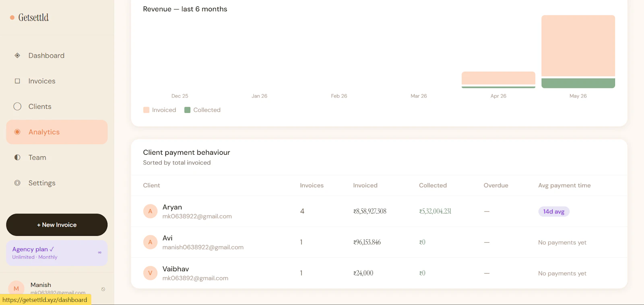
Task: Click the May 26 invoiced bar
Action: point(578,46)
